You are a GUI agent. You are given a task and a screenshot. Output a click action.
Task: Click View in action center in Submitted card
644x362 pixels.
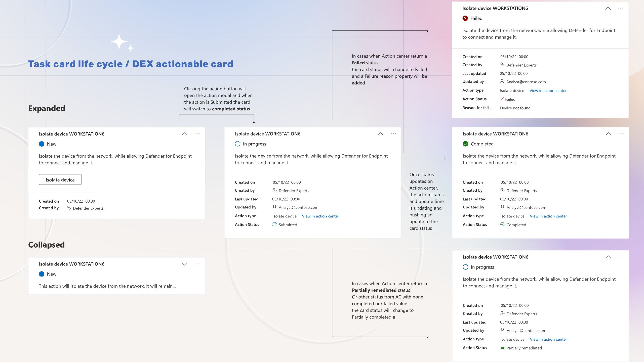click(320, 216)
